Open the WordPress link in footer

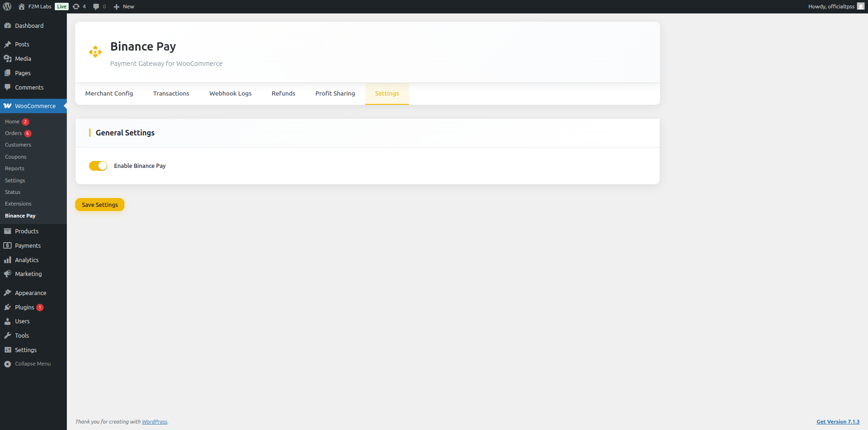[155, 422]
